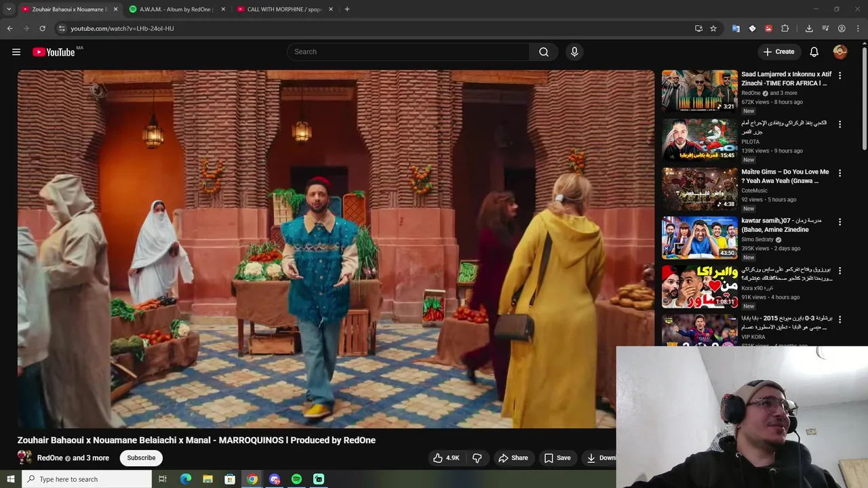868x488 pixels.
Task: View site information in the address bar
Action: (x=62, y=28)
